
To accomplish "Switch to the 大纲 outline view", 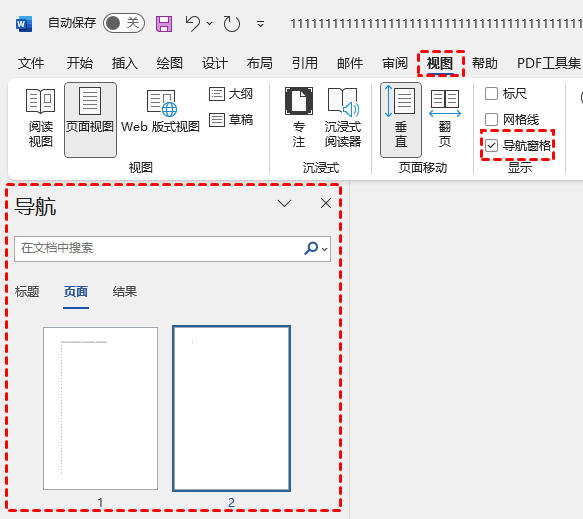I will point(231,94).
